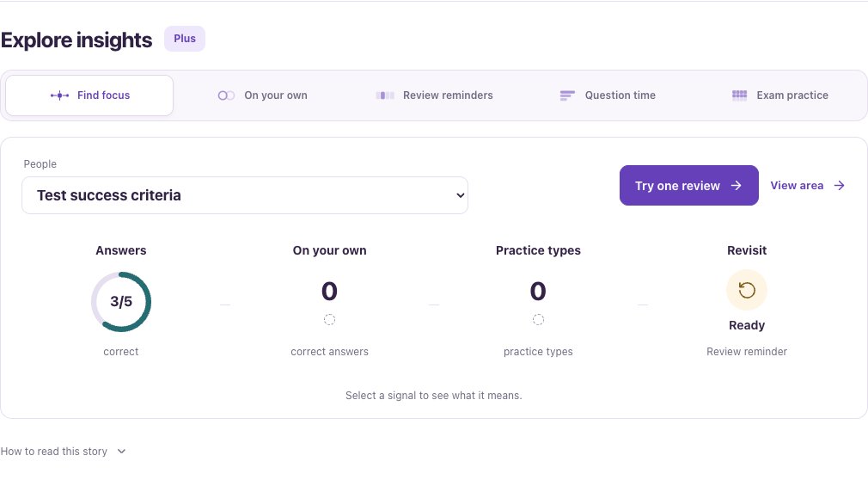The width and height of the screenshot is (868, 486).
Task: Switch to the Review reminders tab
Action: tap(435, 95)
